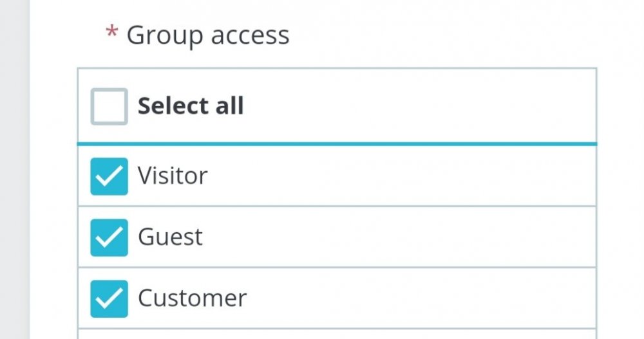Click the Guest label text
The width and height of the screenshot is (644, 339).
[170, 237]
